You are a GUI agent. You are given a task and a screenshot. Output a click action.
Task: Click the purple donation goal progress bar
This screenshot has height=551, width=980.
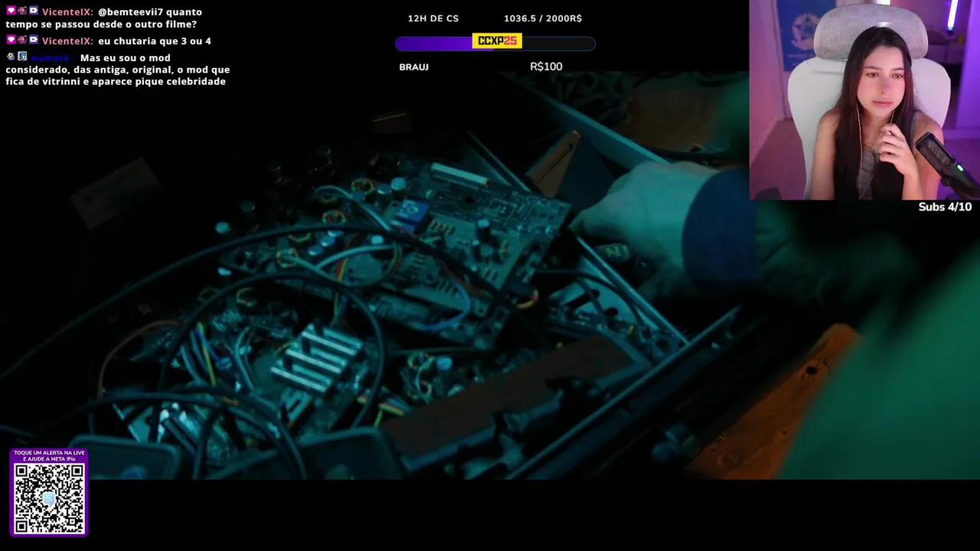[x=495, y=44]
